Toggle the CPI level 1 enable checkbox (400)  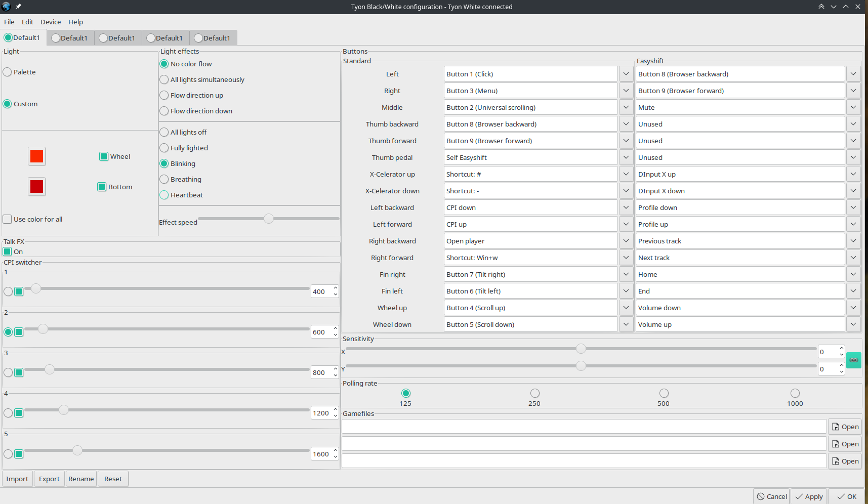pos(19,291)
